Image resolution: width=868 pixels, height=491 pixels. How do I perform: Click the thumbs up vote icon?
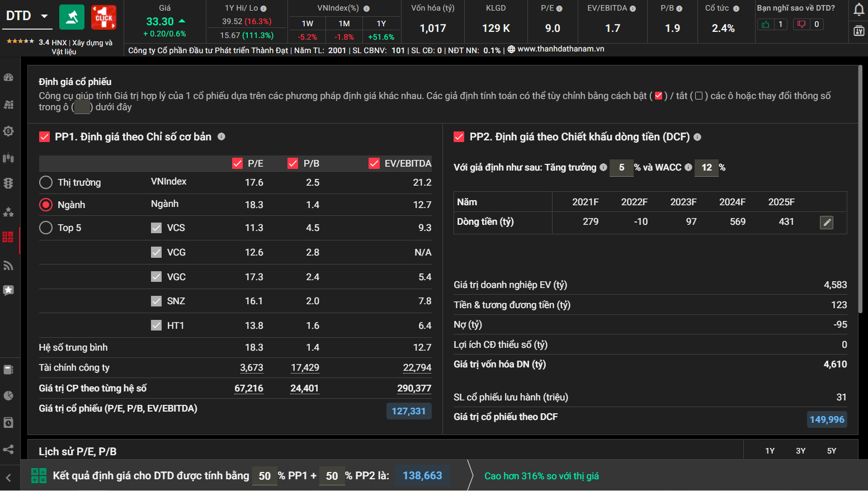[766, 24]
